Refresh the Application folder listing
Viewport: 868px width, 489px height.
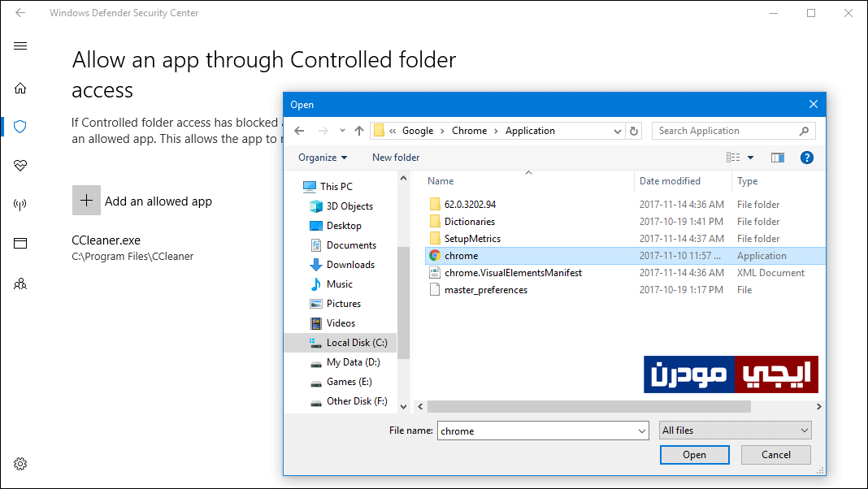click(x=634, y=131)
